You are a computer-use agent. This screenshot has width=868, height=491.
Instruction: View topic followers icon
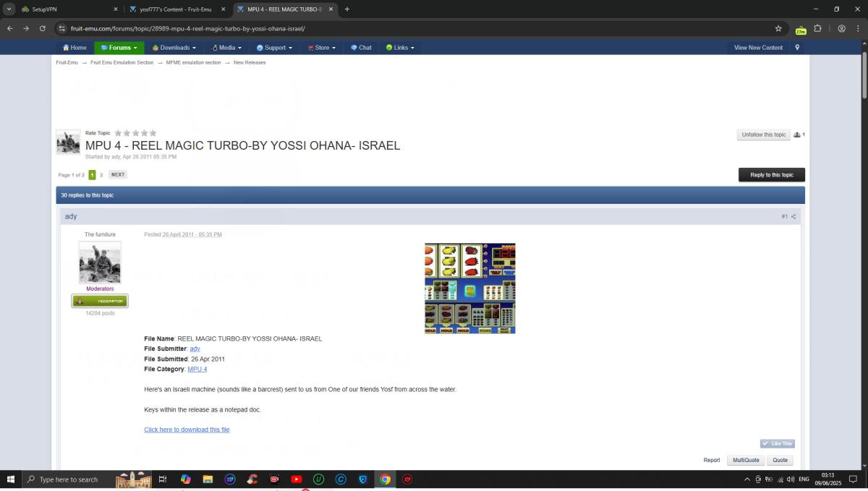click(799, 135)
